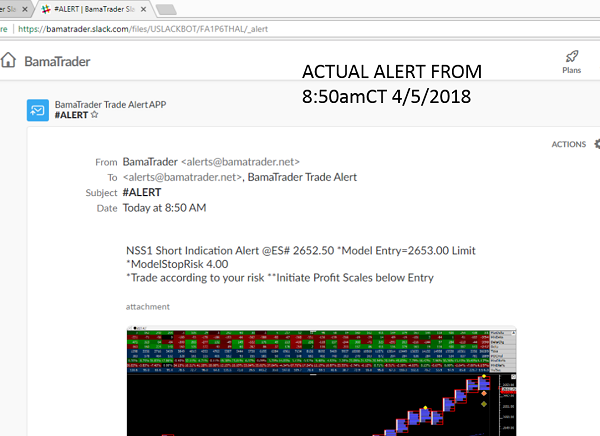Open the attached chart image thumbnail
600x436 pixels.
pos(321,381)
